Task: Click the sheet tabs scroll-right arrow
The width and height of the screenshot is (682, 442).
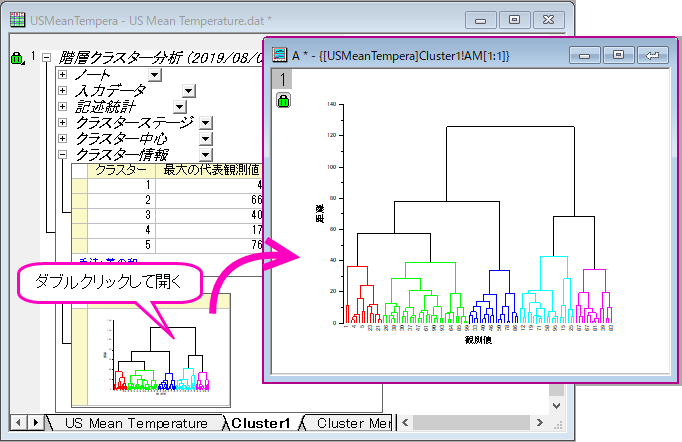Action: click(36, 422)
